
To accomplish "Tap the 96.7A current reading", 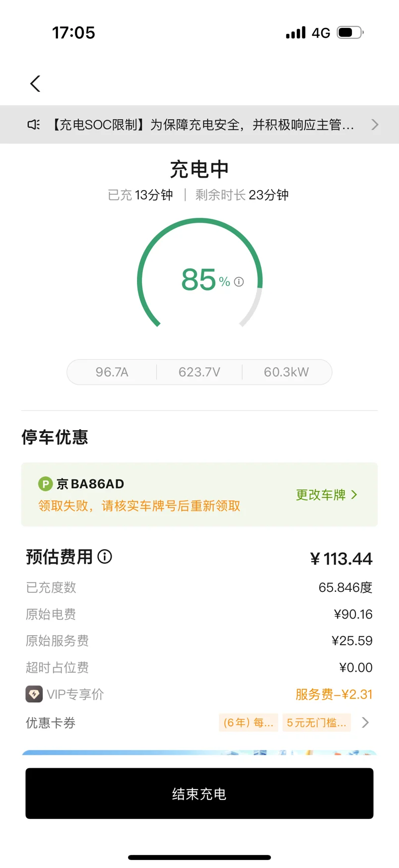I will [112, 372].
